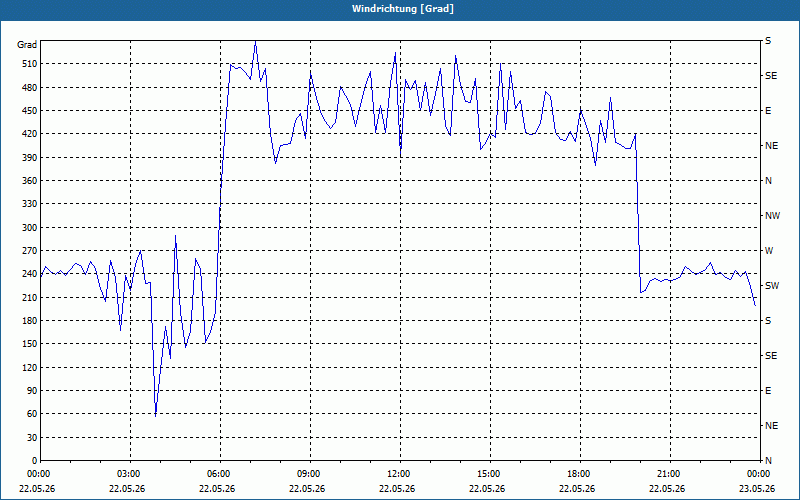Select the 06:00 time axis label
This screenshot has width=800, height=500.
[217, 474]
